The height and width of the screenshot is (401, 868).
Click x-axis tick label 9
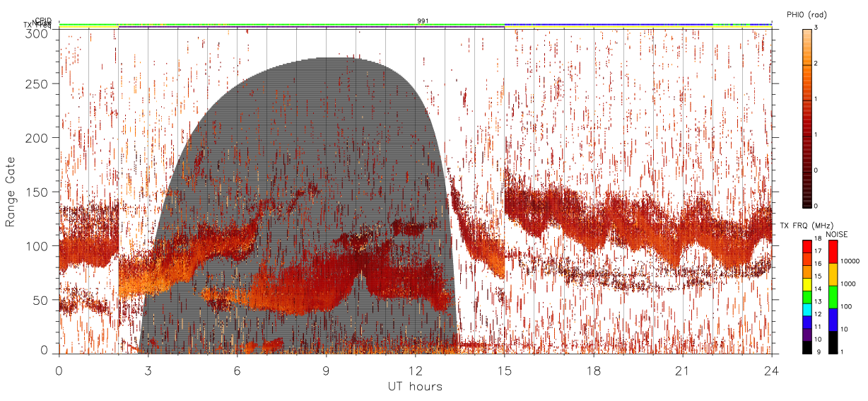click(x=326, y=370)
